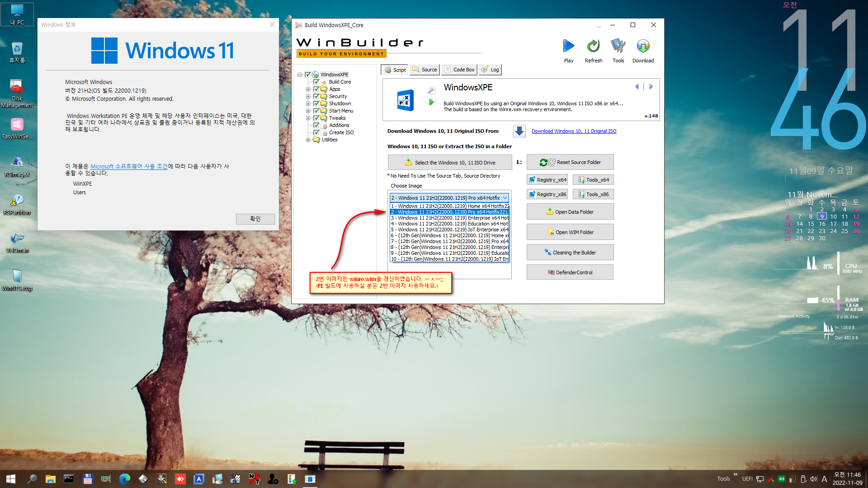This screenshot has width=868, height=488.
Task: Click the DefenderControl button
Action: 570,272
